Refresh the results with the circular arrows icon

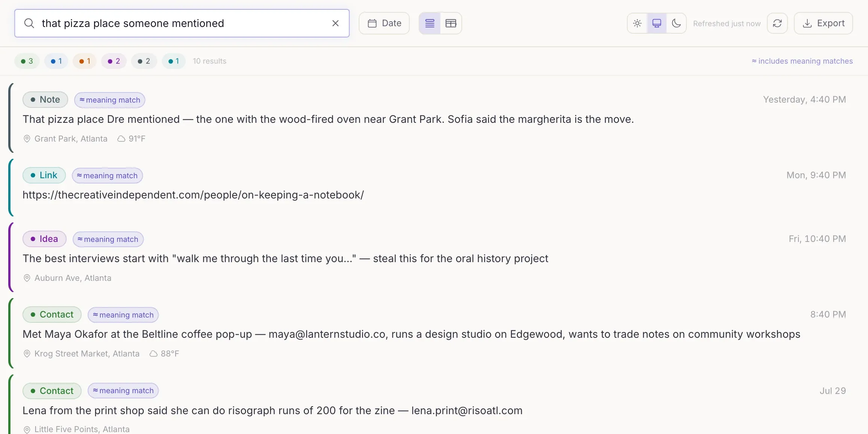click(x=777, y=23)
